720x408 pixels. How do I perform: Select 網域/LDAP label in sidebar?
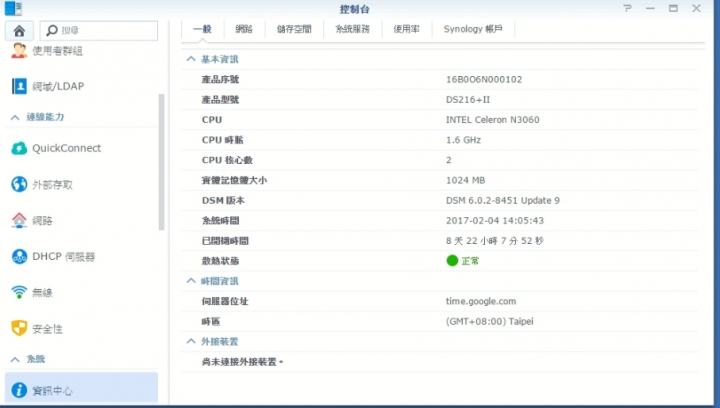click(x=58, y=86)
